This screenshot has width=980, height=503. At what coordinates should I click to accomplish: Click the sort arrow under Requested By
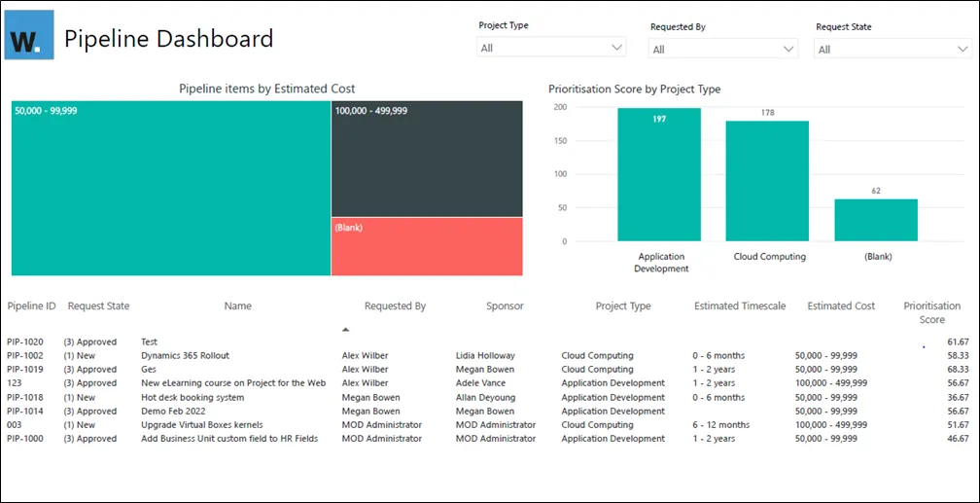click(x=345, y=330)
